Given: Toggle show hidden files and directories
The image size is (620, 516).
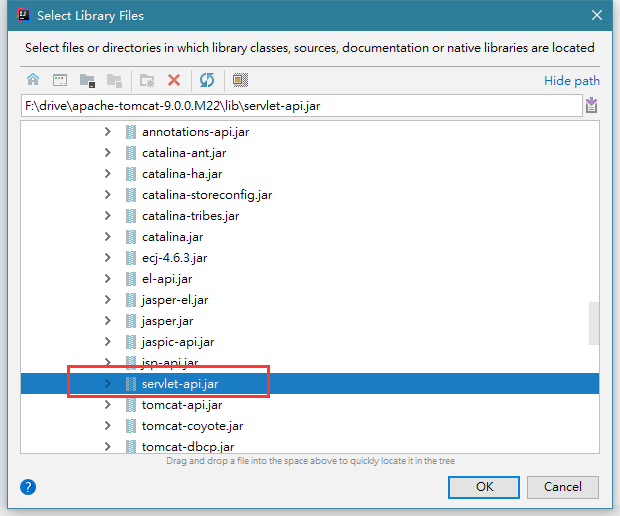Looking at the screenshot, I should tap(240, 80).
